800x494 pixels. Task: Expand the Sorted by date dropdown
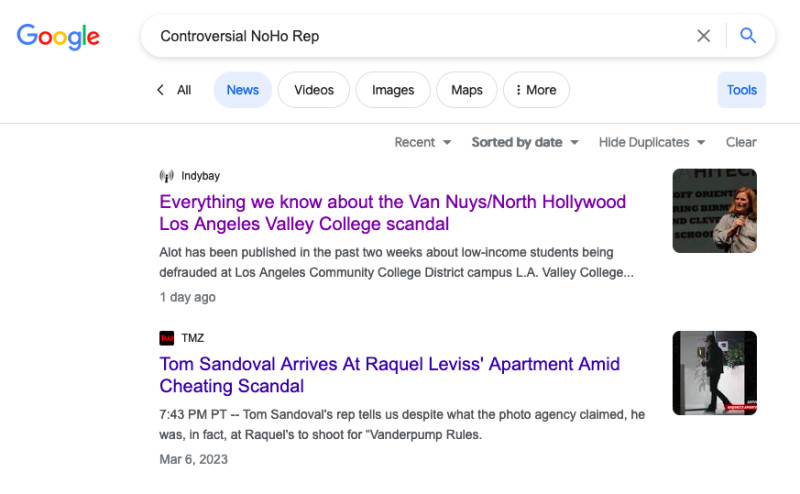click(525, 142)
